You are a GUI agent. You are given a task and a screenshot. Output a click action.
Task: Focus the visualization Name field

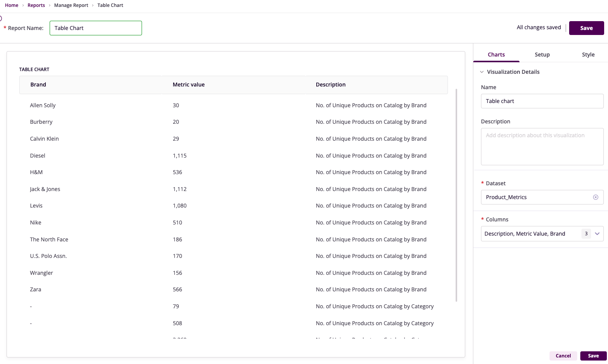pyautogui.click(x=542, y=101)
